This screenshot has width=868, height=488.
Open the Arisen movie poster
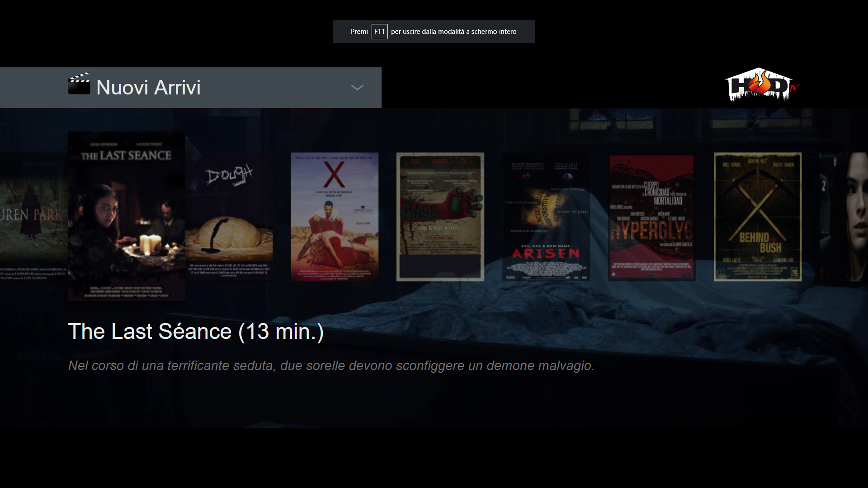pos(546,217)
